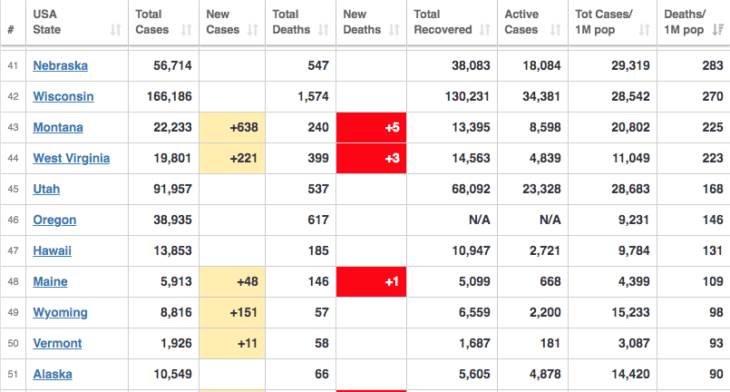Toggle Deaths/1M pop sort direction icon
The image size is (730, 392).
(x=717, y=30)
